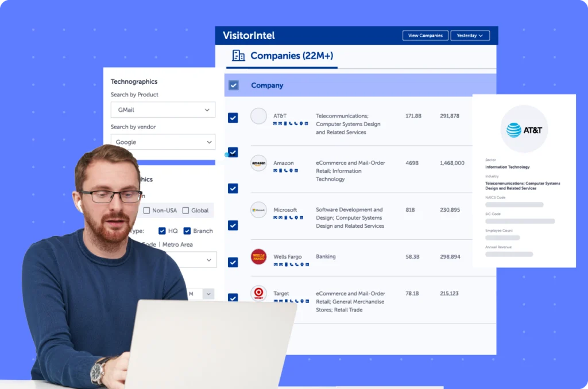This screenshot has height=389, width=588.
Task: Click the LinkedIn icon under Amazon
Action: tap(296, 170)
